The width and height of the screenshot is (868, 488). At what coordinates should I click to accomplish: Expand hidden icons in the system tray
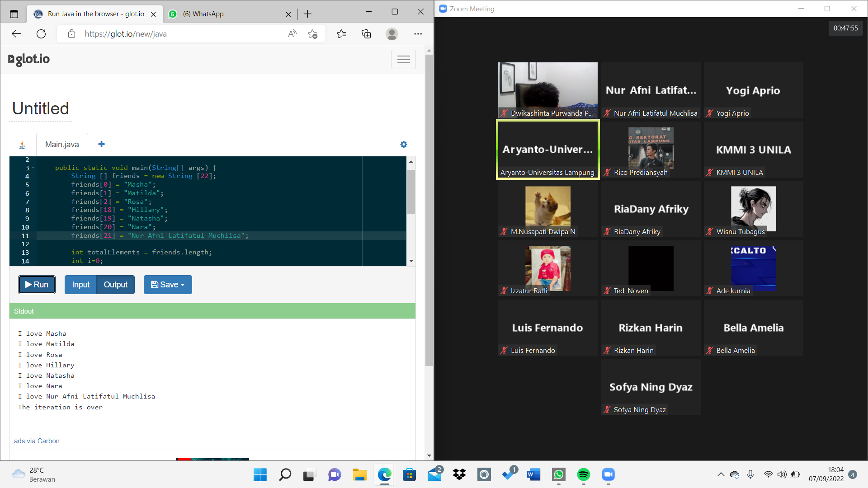click(x=722, y=475)
